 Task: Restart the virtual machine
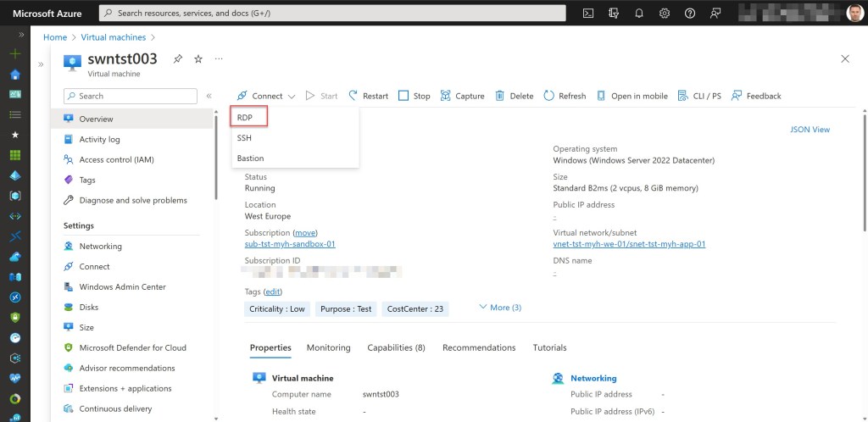click(x=368, y=96)
